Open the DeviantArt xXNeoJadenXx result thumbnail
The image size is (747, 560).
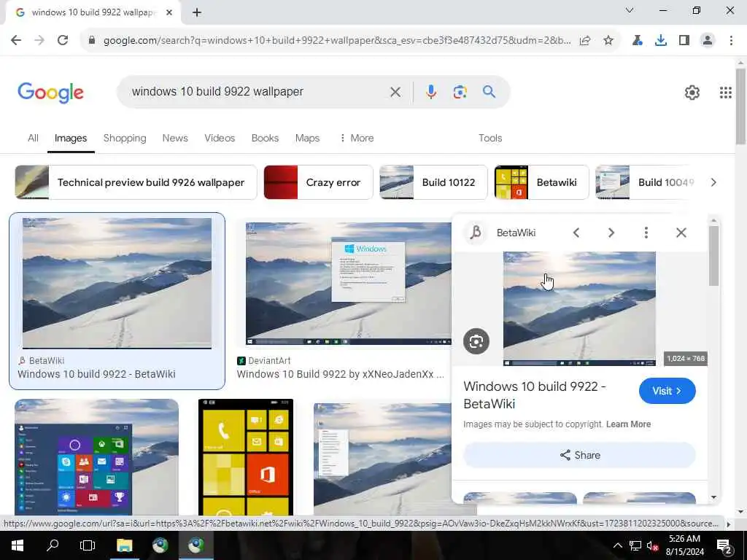click(348, 284)
